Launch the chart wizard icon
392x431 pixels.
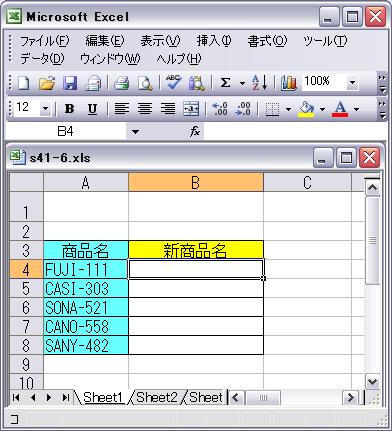[288, 83]
